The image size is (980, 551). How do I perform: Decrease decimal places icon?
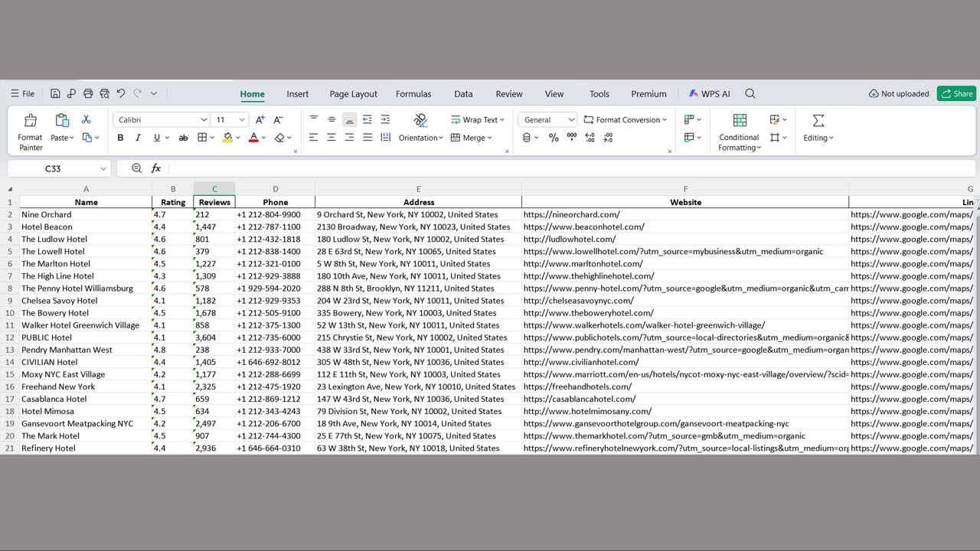tap(608, 138)
